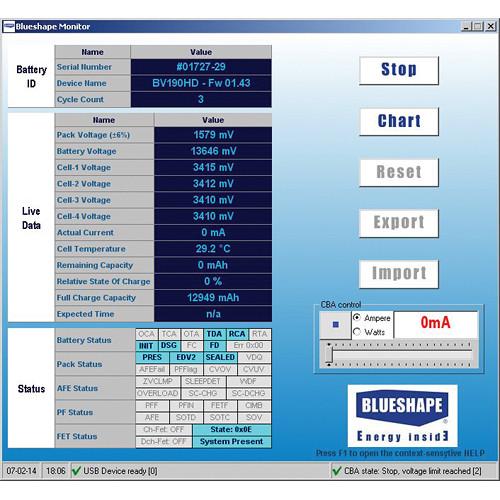This screenshot has width=500, height=500.
Task: Click the 1579 mV pack voltage value
Action: [213, 135]
